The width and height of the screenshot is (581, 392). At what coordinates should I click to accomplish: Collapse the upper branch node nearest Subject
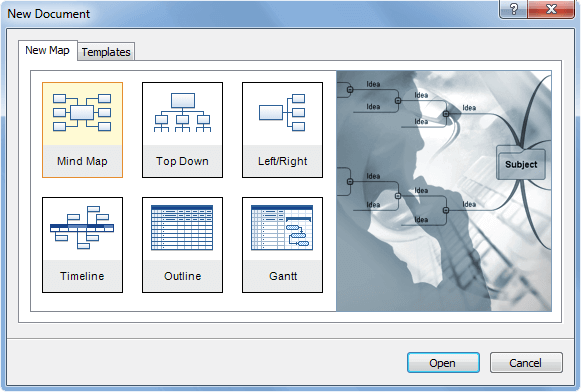[x=446, y=114]
